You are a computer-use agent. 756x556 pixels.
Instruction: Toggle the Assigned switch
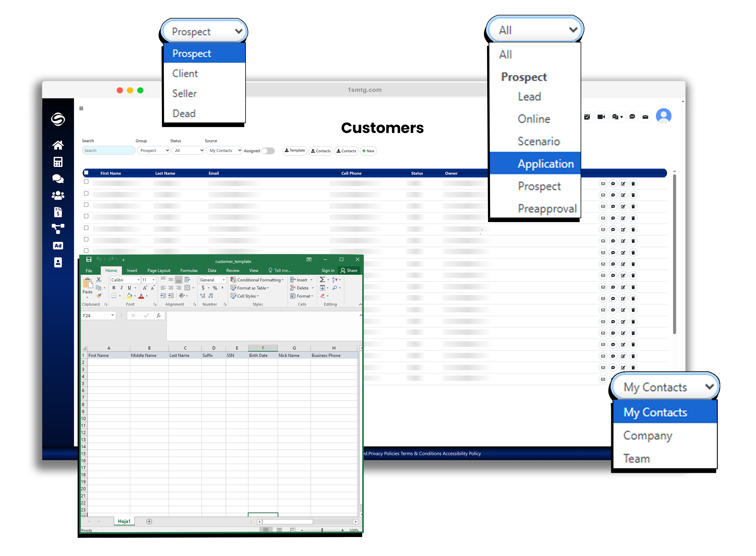tap(268, 151)
